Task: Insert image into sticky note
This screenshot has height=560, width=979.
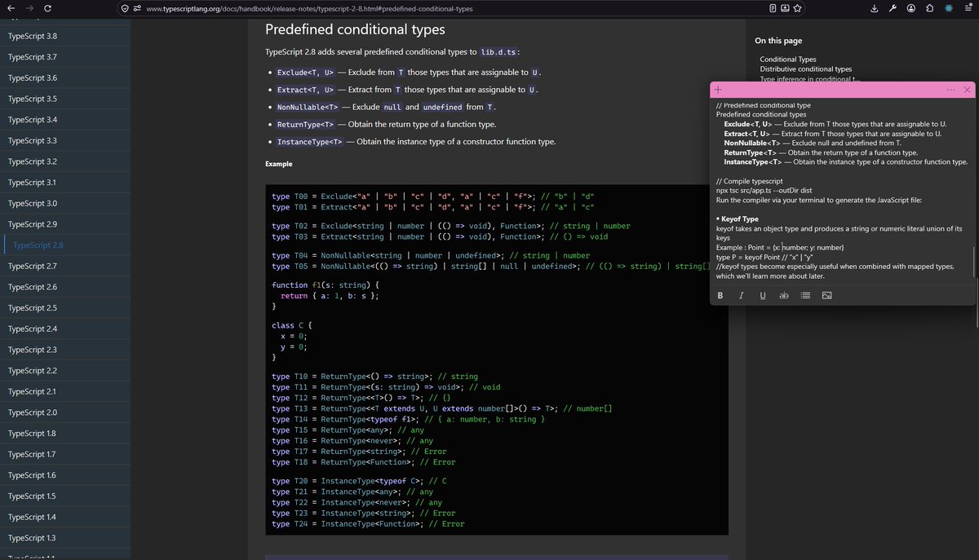Action: pos(826,295)
